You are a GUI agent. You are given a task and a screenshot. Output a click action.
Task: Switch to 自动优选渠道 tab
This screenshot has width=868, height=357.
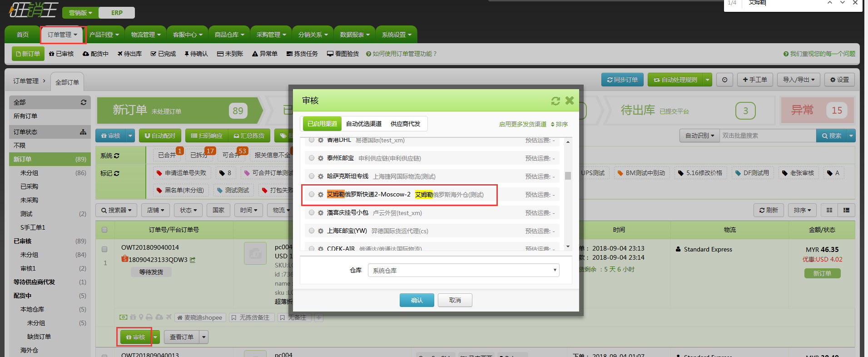click(x=364, y=124)
